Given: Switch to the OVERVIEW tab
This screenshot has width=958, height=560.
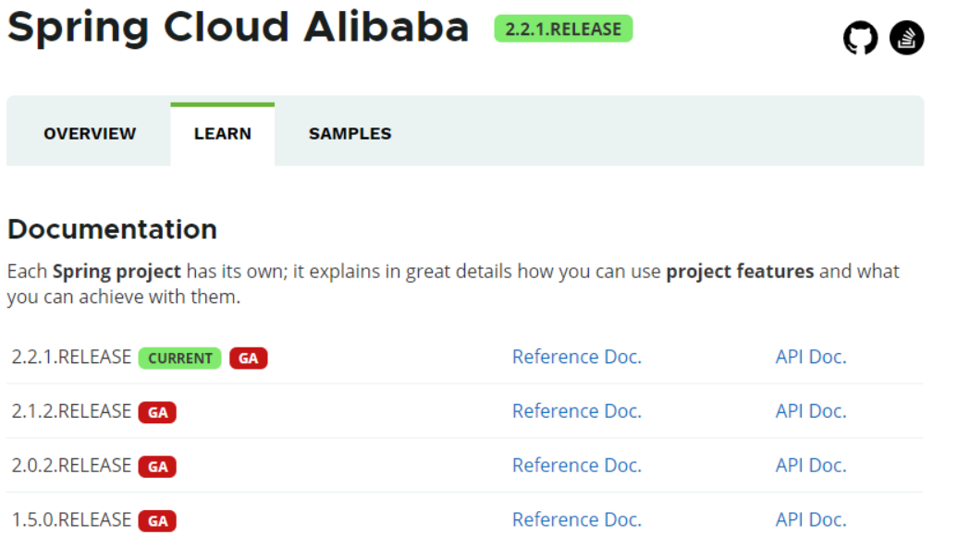Looking at the screenshot, I should click(89, 134).
